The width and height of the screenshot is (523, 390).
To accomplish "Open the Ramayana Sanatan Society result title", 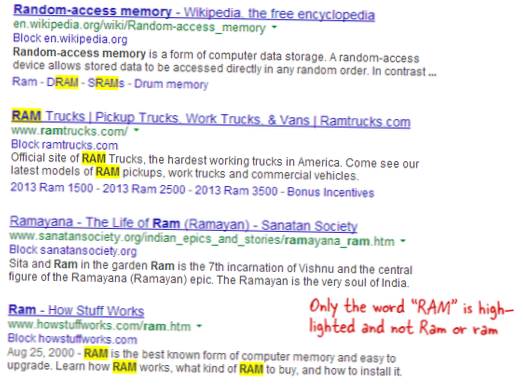I will 183,224.
